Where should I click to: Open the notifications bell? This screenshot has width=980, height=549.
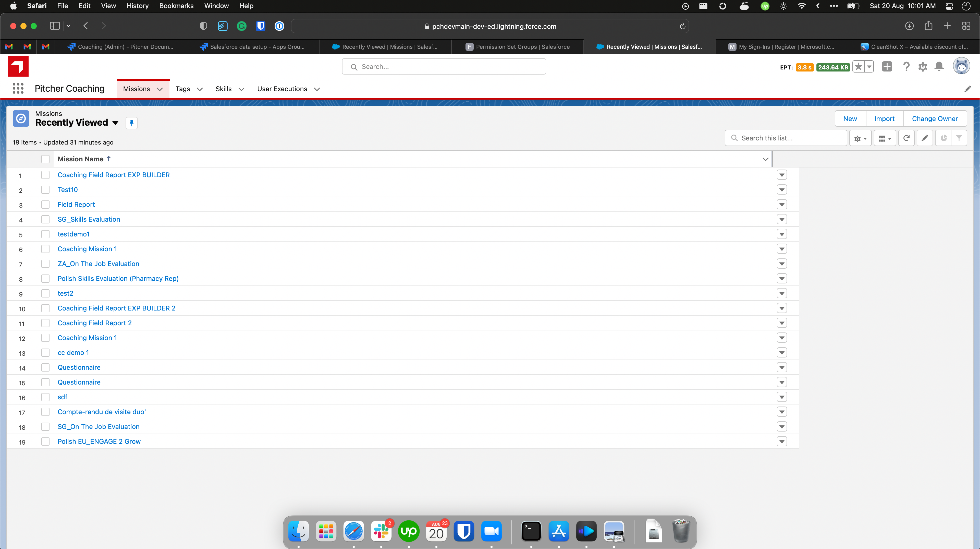click(939, 67)
